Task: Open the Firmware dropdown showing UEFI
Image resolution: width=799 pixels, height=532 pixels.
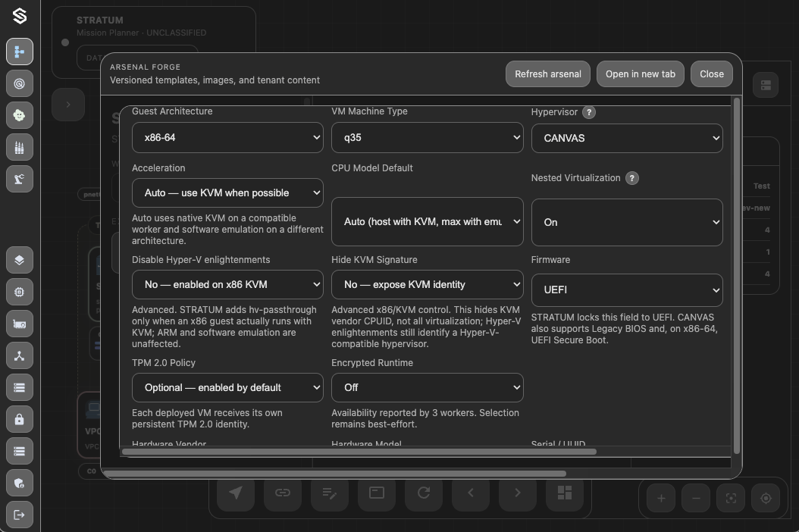Action: click(627, 290)
